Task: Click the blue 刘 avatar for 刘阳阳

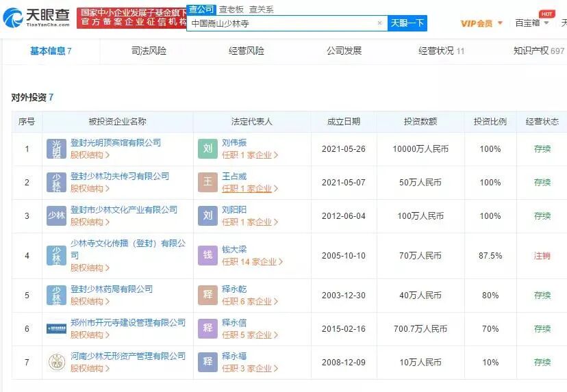Action: click(x=207, y=215)
